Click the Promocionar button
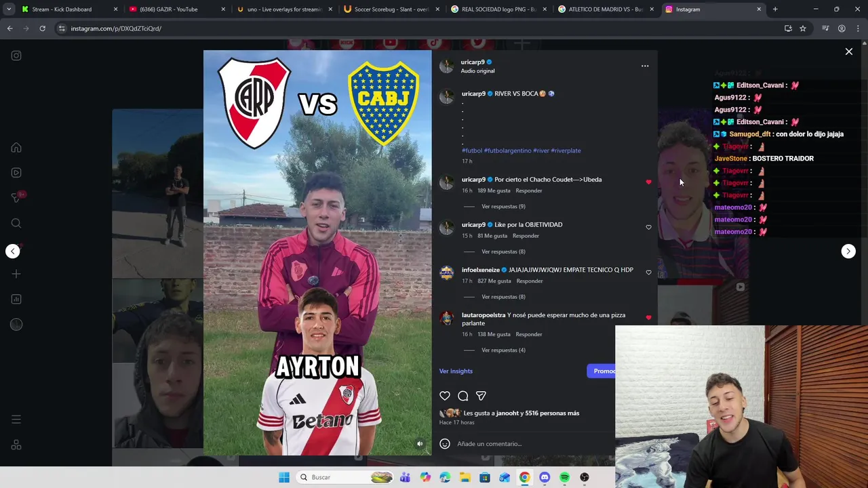Viewport: 868px width, 488px height. (601, 371)
